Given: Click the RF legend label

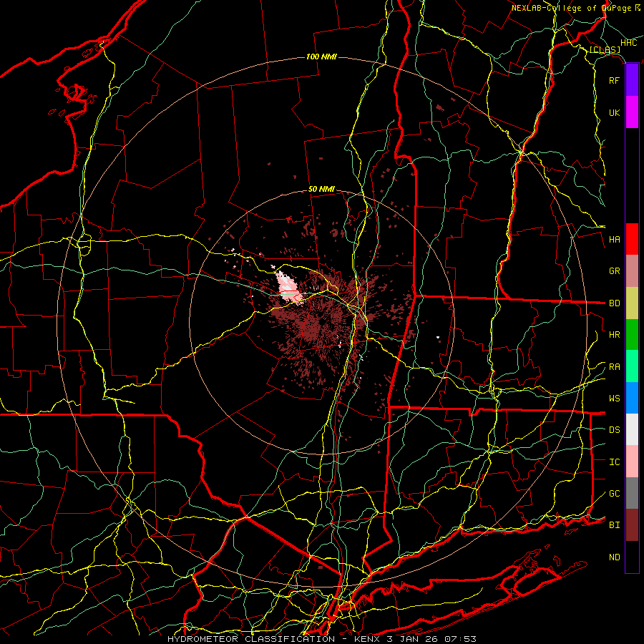Looking at the screenshot, I should pos(614,80).
